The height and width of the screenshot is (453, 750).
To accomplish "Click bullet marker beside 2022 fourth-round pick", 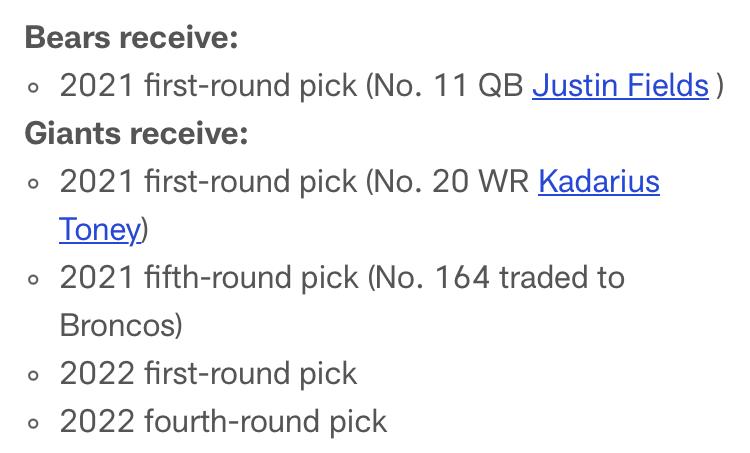I will coord(33,423).
